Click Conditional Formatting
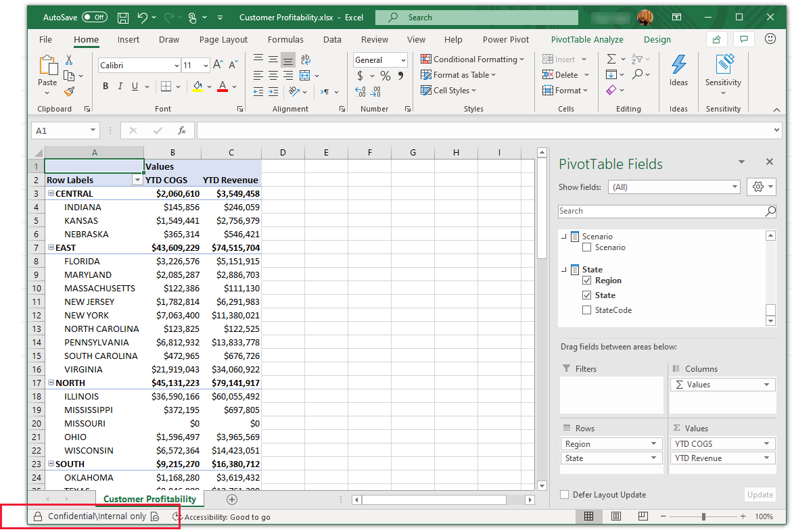The image size is (792, 532). coord(472,59)
